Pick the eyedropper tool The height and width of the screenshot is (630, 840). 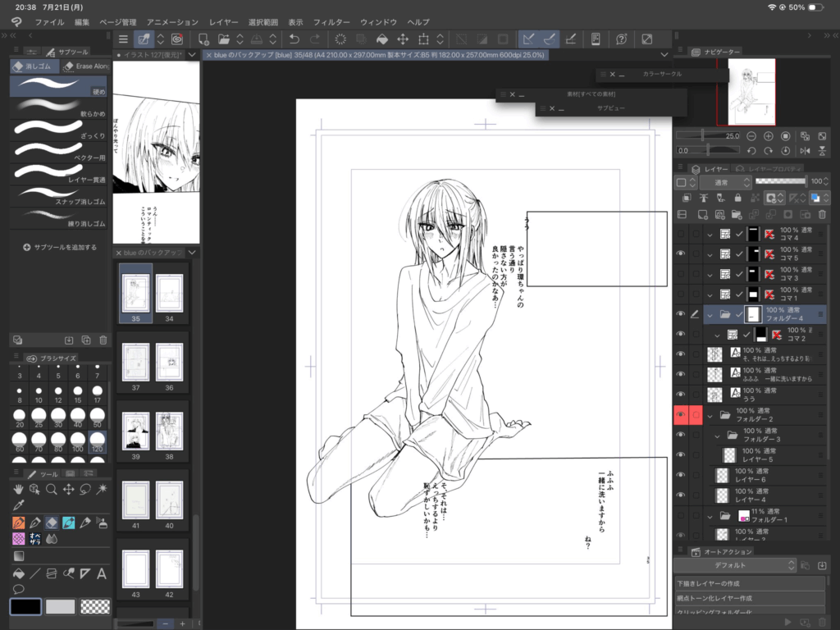tap(18, 504)
